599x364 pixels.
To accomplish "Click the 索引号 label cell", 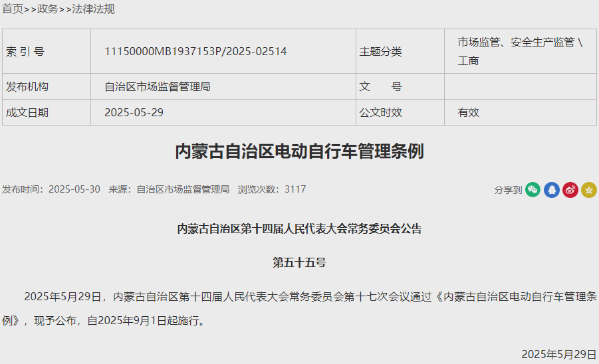I will pyautogui.click(x=47, y=52).
